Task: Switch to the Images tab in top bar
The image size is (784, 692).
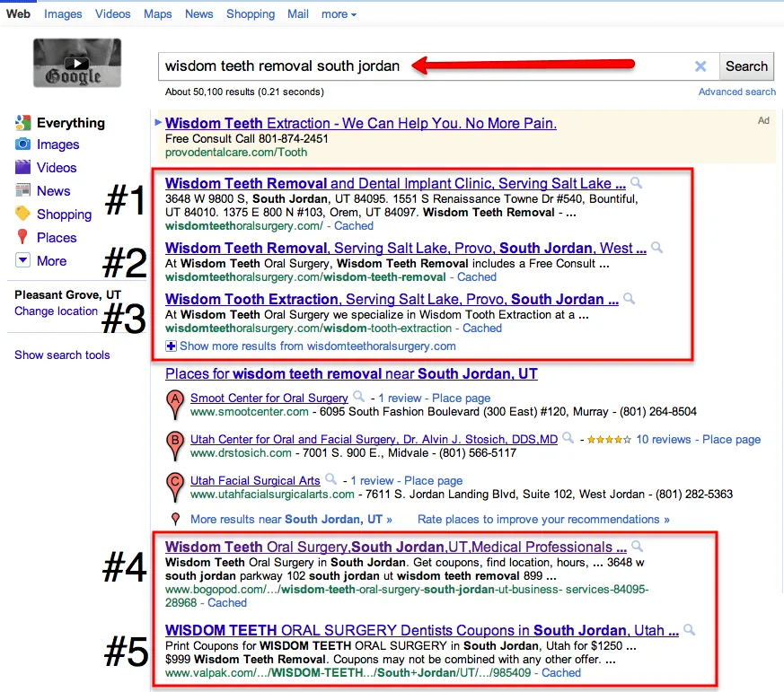Action: (x=63, y=14)
